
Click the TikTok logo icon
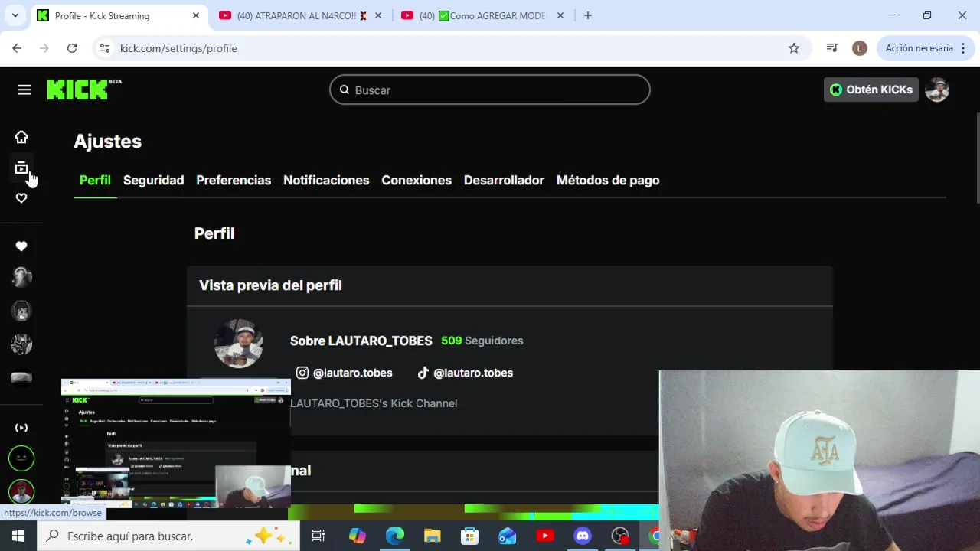(423, 373)
